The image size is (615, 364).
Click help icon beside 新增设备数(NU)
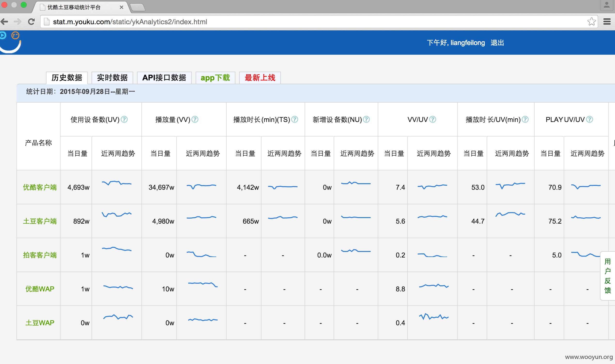(366, 120)
